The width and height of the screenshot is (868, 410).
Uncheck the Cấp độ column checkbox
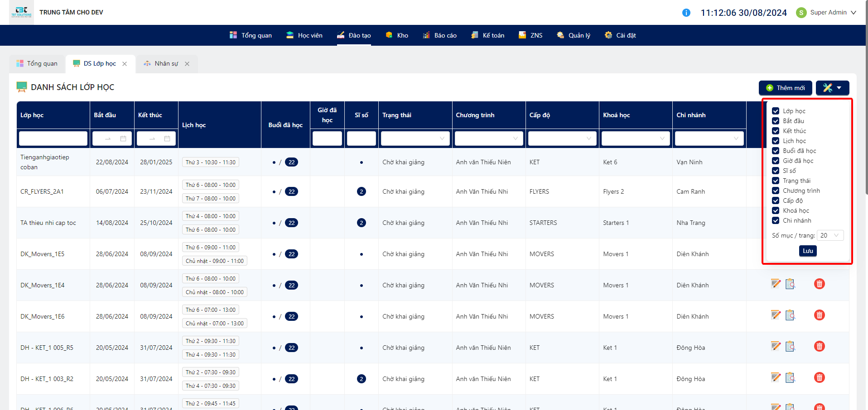click(776, 200)
